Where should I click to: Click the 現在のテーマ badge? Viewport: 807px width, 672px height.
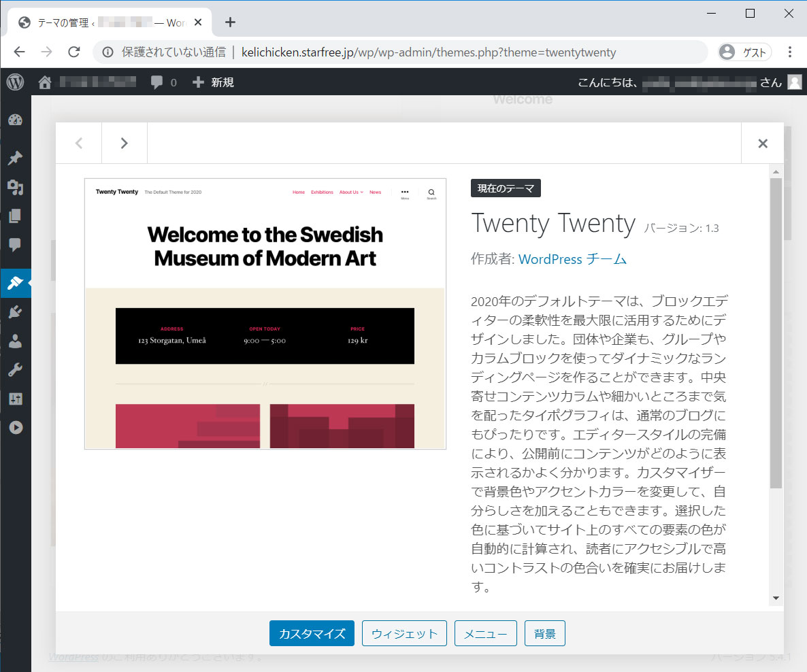pos(506,188)
